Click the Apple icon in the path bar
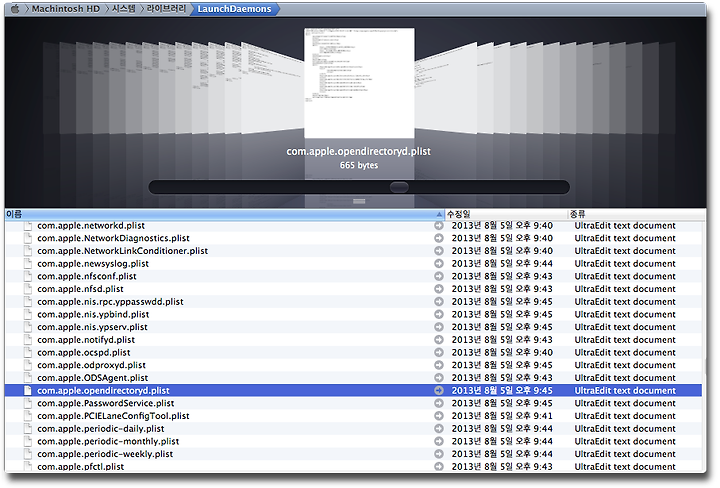This screenshot has width=720, height=488. point(15,9)
